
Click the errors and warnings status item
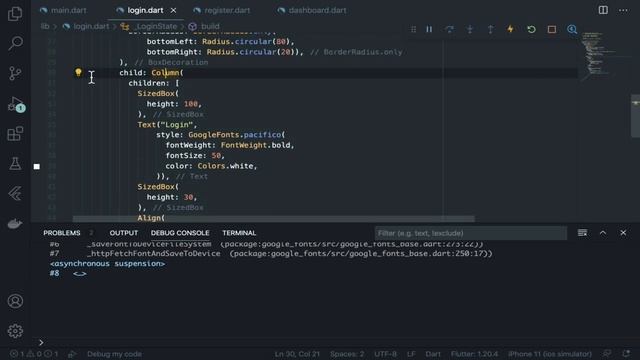pyautogui.click(x=34, y=354)
